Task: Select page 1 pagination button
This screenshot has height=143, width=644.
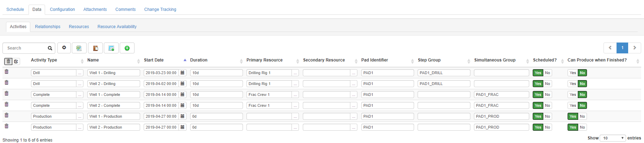Action: coord(622,48)
